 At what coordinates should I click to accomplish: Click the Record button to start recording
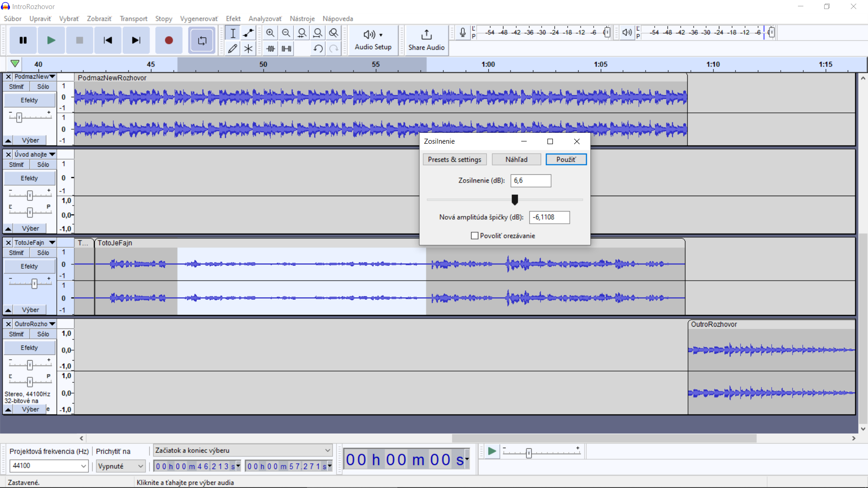point(168,41)
